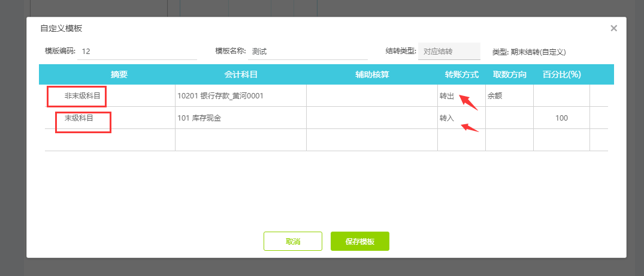
Task: Close the 自定义模板 dialog
Action: point(613,28)
